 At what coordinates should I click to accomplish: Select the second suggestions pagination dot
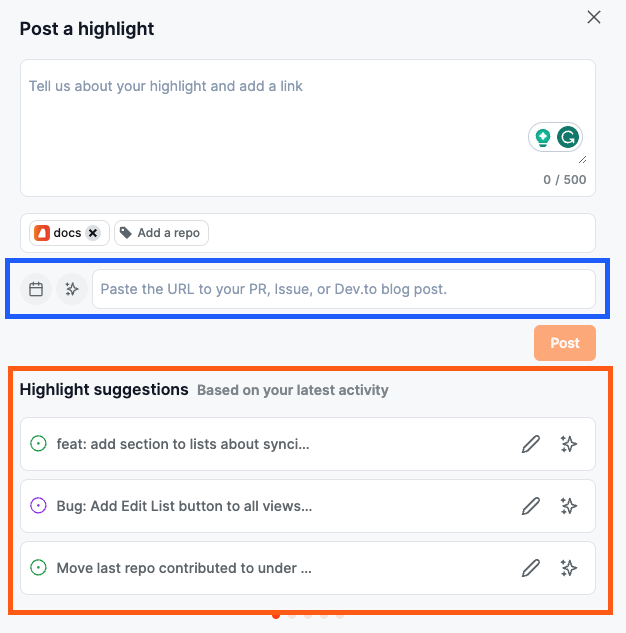(292, 615)
